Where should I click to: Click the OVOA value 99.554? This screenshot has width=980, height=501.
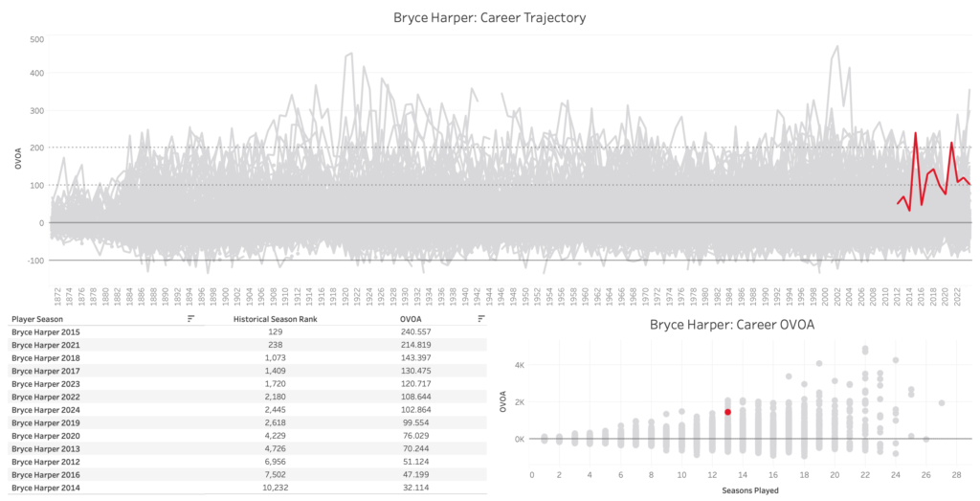(x=415, y=422)
